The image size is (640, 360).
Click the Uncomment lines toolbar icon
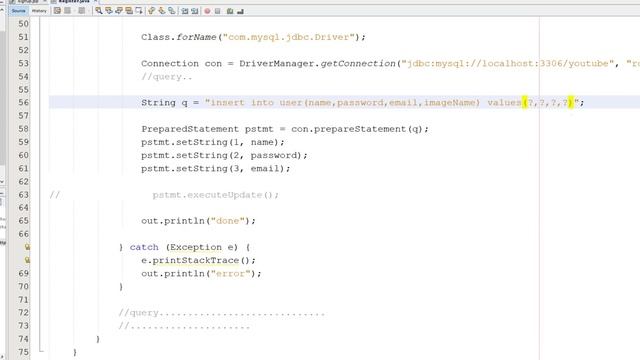click(x=240, y=11)
